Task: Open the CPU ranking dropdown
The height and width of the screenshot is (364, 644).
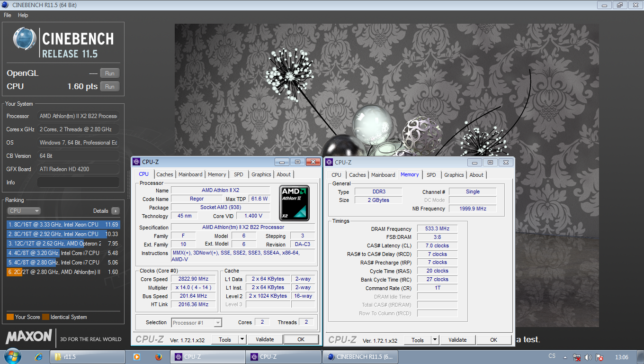Action: point(24,211)
